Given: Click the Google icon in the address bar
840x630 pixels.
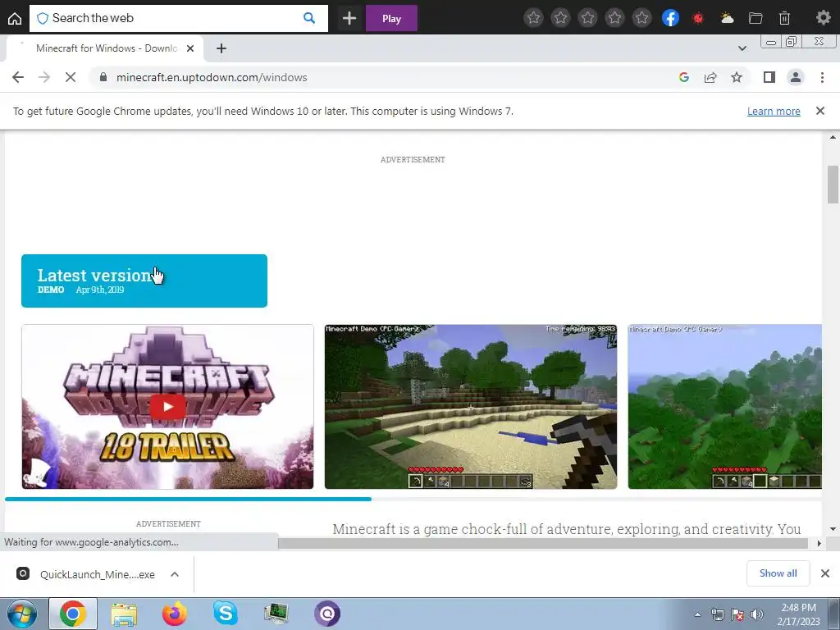Looking at the screenshot, I should (x=683, y=77).
